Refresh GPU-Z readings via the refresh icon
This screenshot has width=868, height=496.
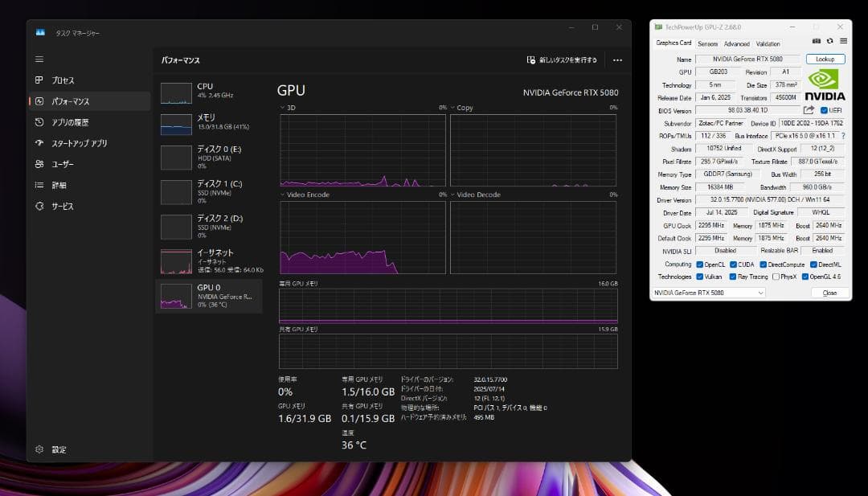click(830, 40)
